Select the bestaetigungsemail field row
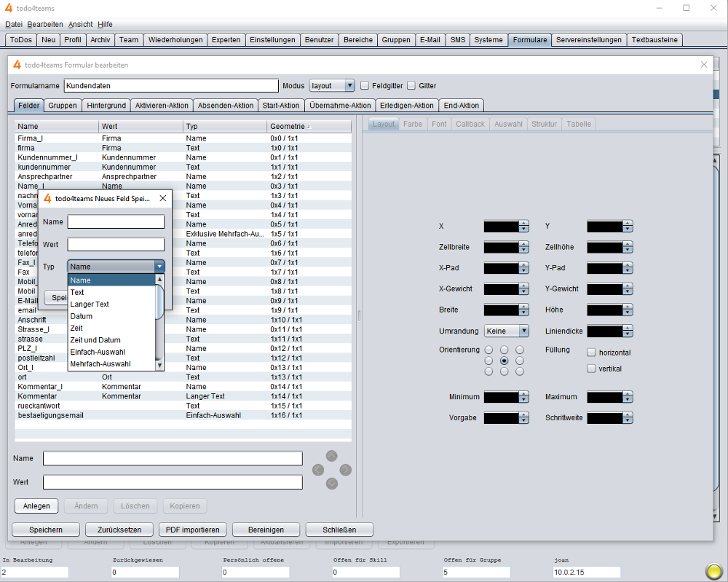728x582 pixels. (183, 415)
